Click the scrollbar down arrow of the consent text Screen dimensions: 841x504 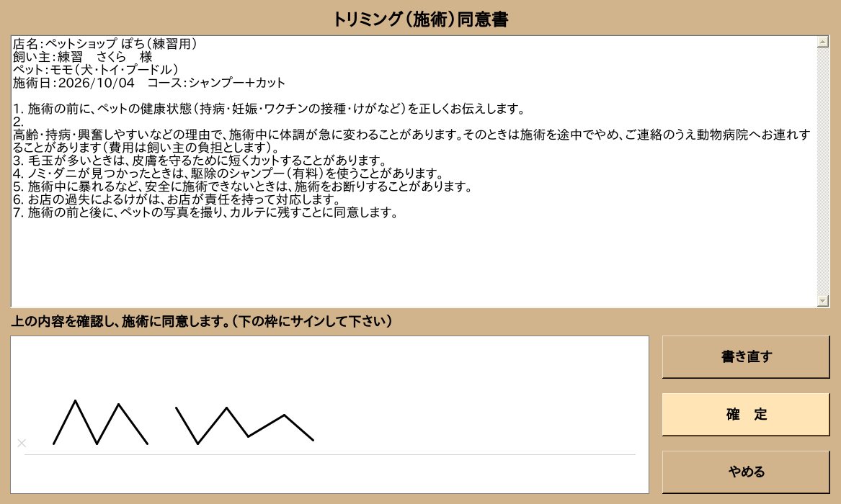823,301
